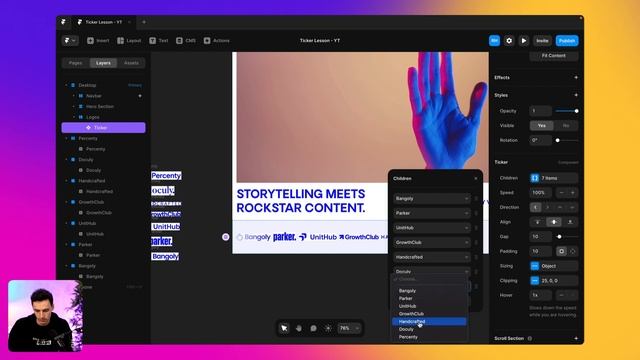Open the Layout tool
This screenshot has height=360, width=640.
(129, 40)
